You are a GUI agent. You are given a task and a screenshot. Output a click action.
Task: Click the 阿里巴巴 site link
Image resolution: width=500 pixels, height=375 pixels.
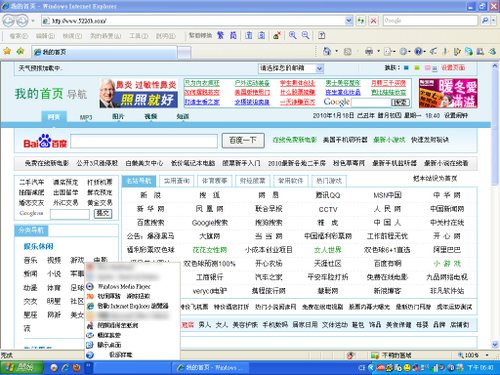pos(447,250)
